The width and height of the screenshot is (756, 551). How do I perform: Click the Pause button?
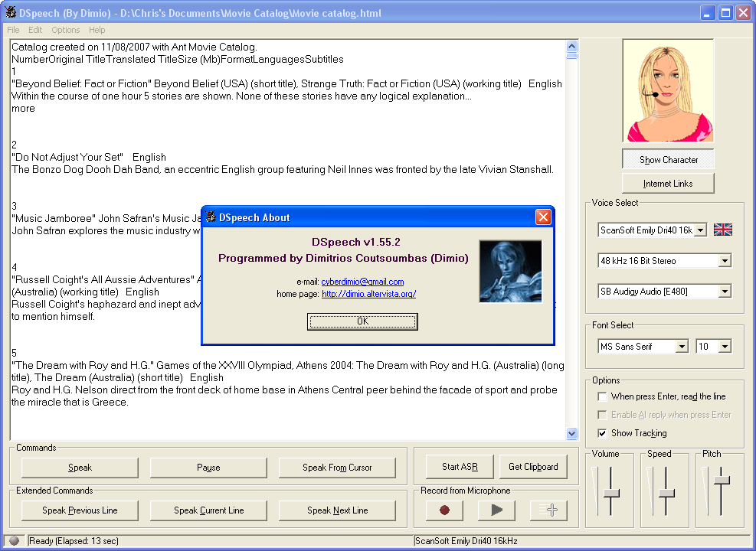tap(208, 467)
